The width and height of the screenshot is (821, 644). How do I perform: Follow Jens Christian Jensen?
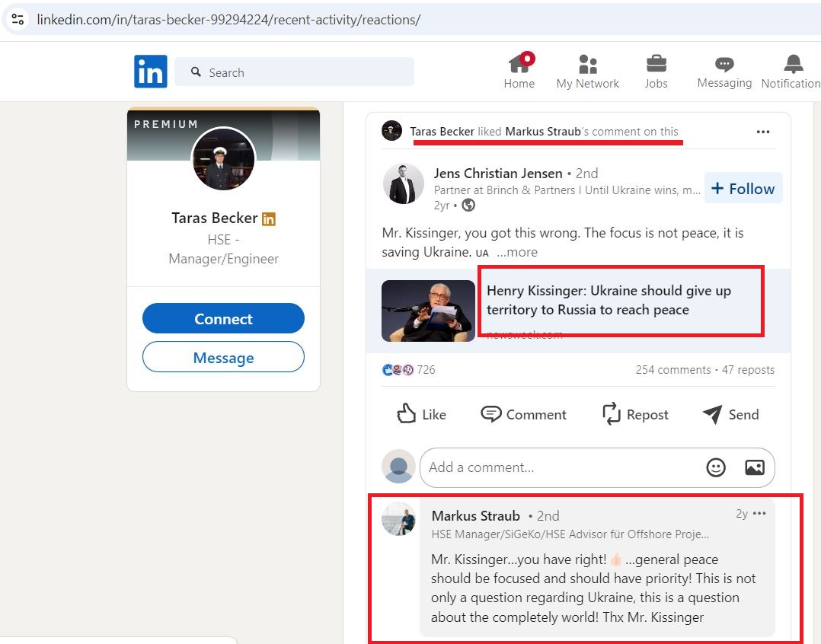tap(743, 188)
